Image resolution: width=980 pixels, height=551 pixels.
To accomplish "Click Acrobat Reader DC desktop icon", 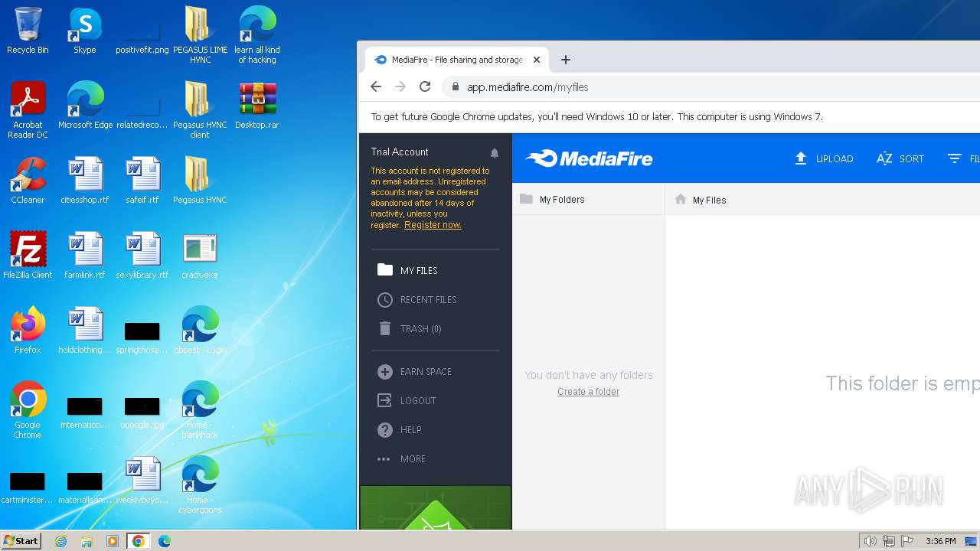I will tap(28, 109).
